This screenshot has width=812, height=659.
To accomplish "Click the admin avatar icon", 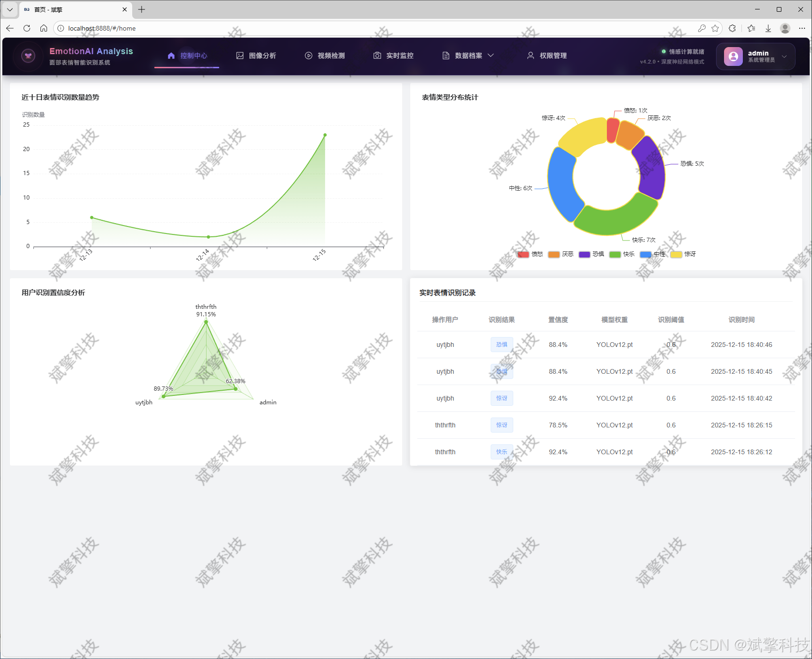I will coord(733,56).
